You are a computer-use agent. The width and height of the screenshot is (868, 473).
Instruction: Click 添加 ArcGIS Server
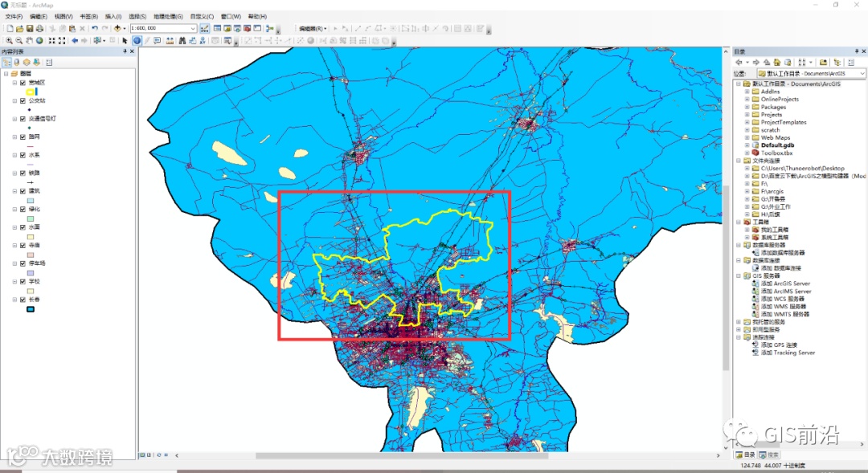tap(785, 283)
